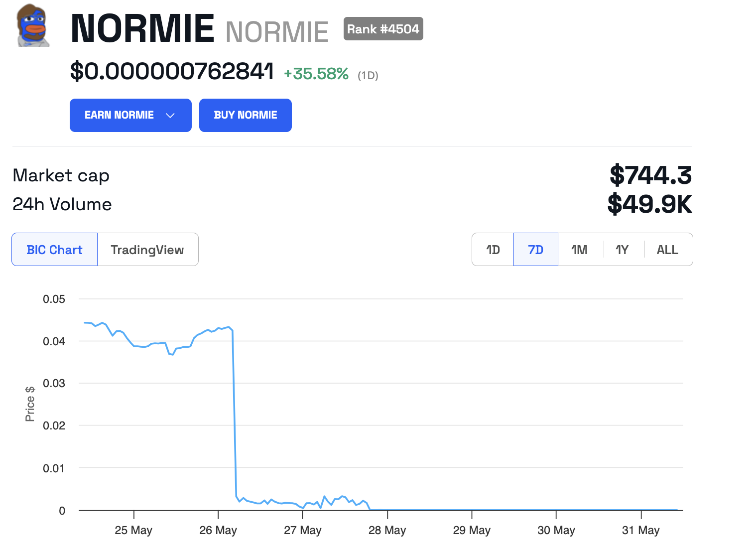Image resolution: width=756 pixels, height=558 pixels.
Task: Select the 1Y time range
Action: [x=622, y=250]
